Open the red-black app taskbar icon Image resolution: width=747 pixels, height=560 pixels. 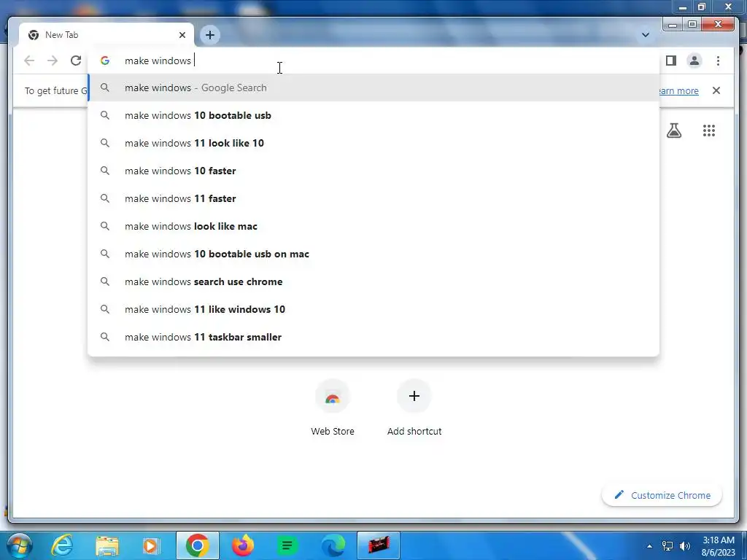pyautogui.click(x=379, y=545)
